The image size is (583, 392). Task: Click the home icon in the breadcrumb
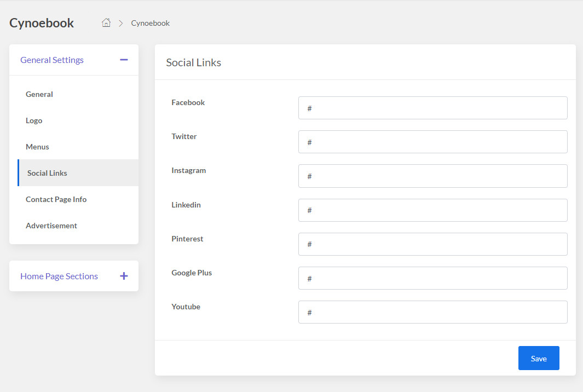tap(106, 22)
